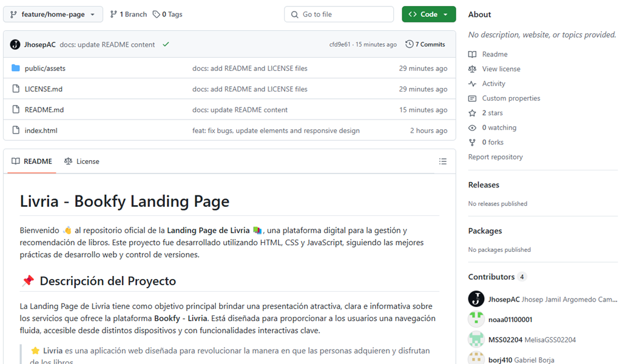Screen dimensions: 628x364
Task: Open the 2 stars link
Action: (x=492, y=113)
